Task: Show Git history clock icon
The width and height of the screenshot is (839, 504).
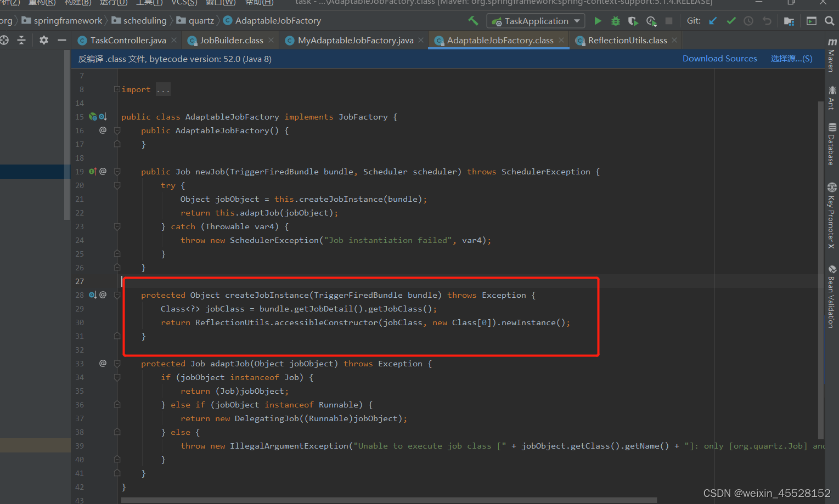Action: (748, 21)
